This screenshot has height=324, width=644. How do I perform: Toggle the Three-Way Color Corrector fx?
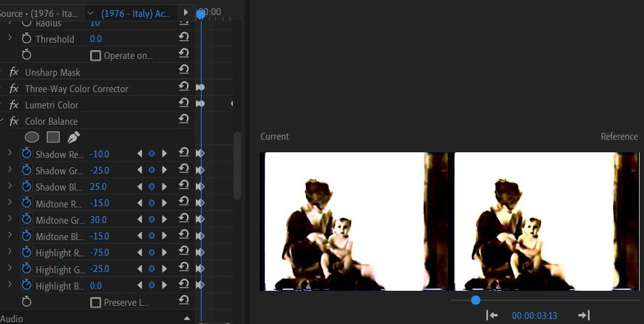pyautogui.click(x=14, y=88)
